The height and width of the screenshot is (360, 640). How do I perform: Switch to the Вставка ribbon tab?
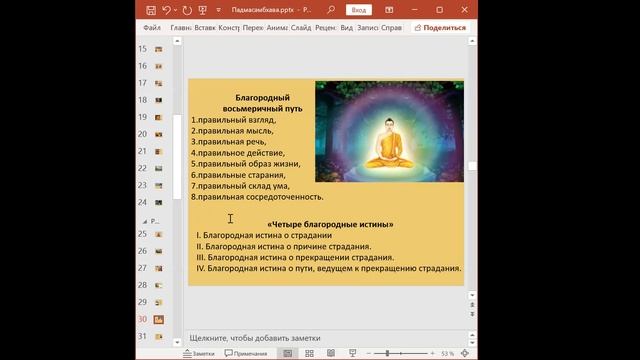[205, 28]
